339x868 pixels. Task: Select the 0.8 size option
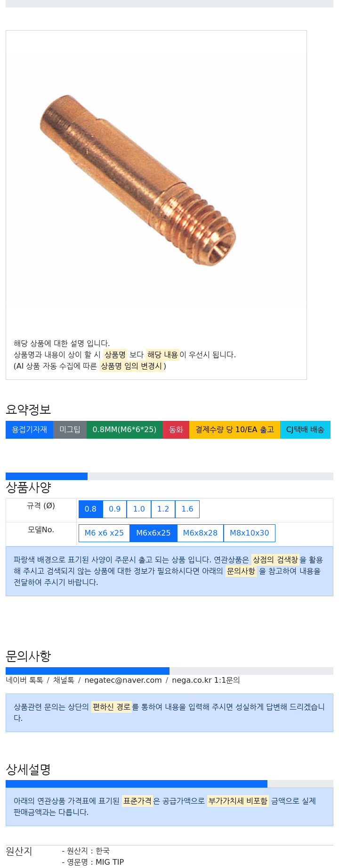(90, 509)
